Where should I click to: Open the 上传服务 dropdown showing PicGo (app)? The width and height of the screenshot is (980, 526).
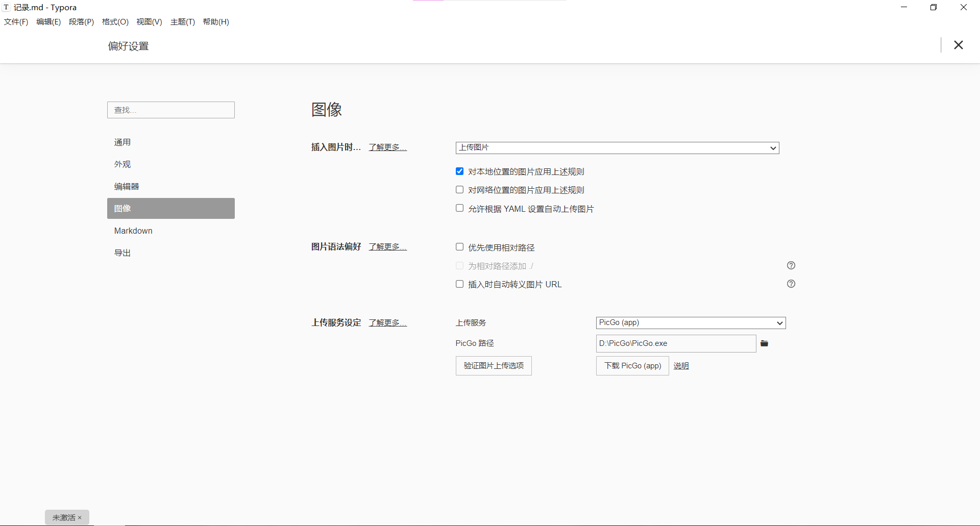coord(690,322)
